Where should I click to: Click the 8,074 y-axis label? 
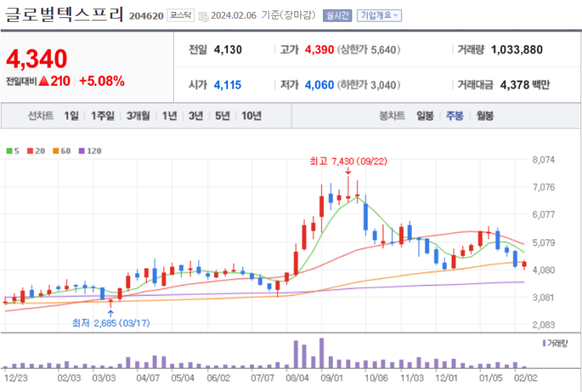click(x=544, y=160)
